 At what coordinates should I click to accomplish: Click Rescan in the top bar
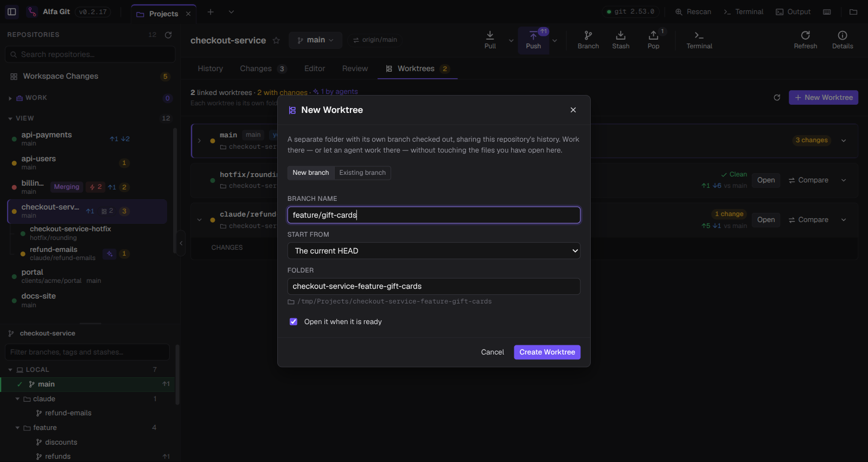click(x=693, y=11)
